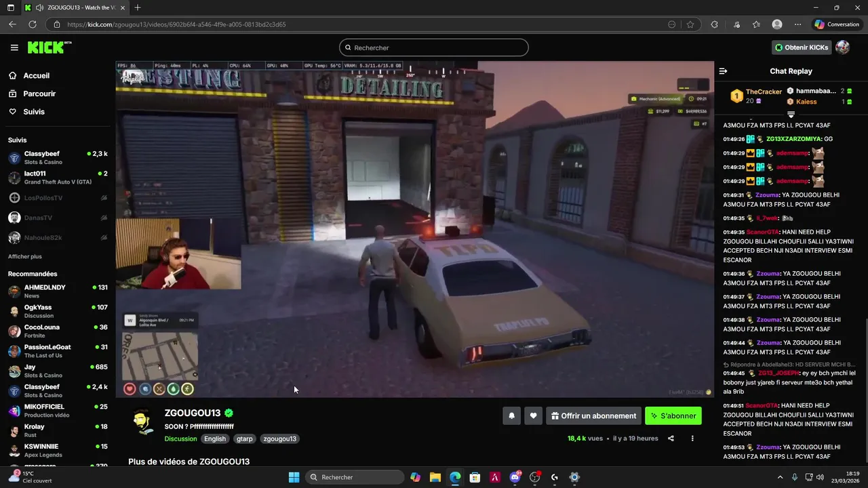The height and width of the screenshot is (488, 868).
Task: Click the S'abonner button
Action: (673, 416)
